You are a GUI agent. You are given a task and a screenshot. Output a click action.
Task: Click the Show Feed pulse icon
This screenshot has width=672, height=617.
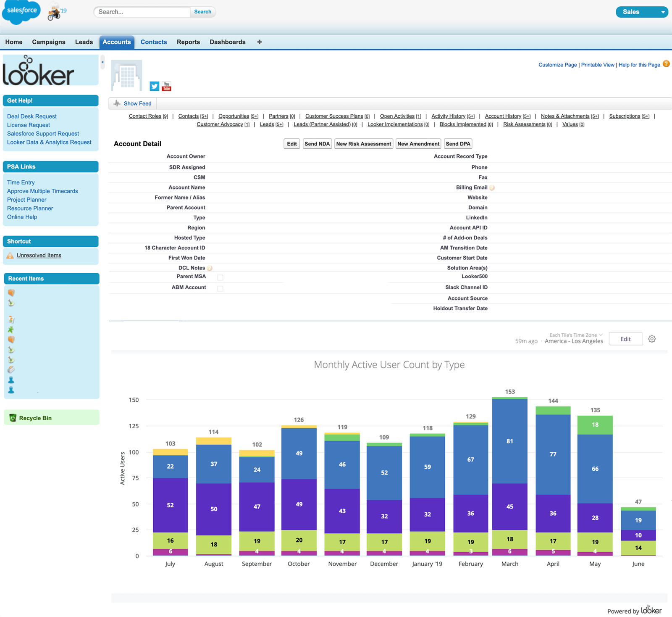tap(117, 103)
